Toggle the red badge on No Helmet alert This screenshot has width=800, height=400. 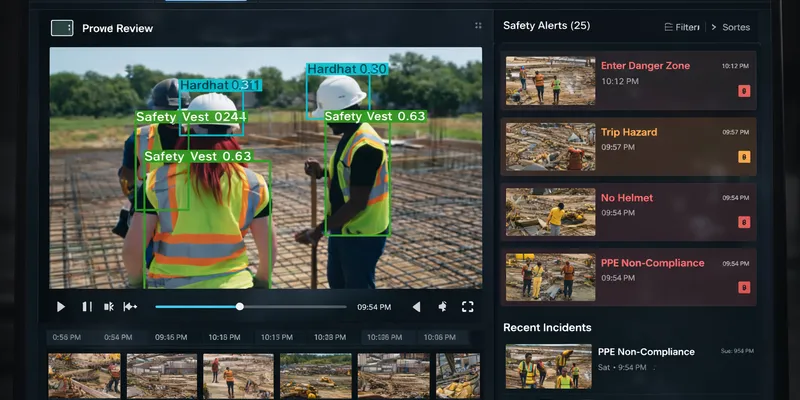[744, 222]
